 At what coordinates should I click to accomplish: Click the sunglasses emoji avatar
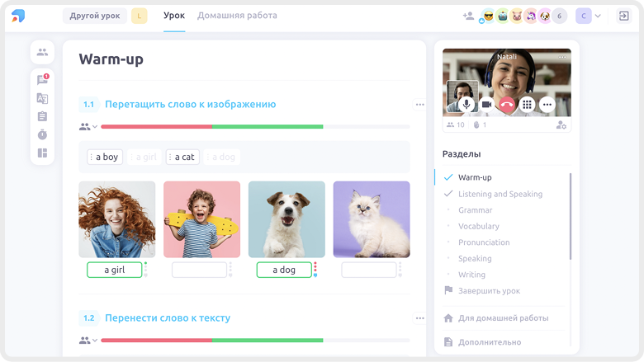[488, 16]
